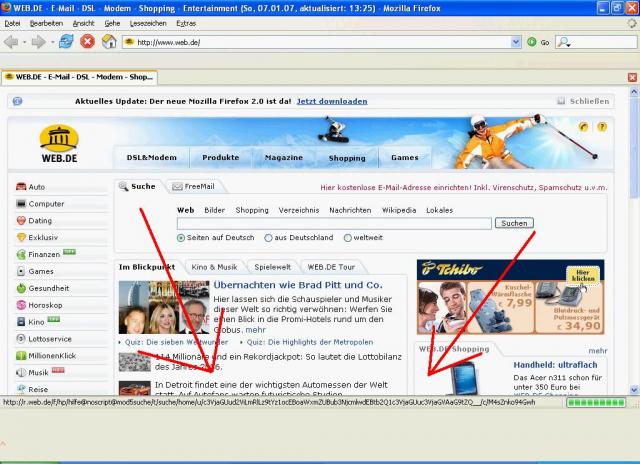Click the update notice round icon

click(18, 101)
